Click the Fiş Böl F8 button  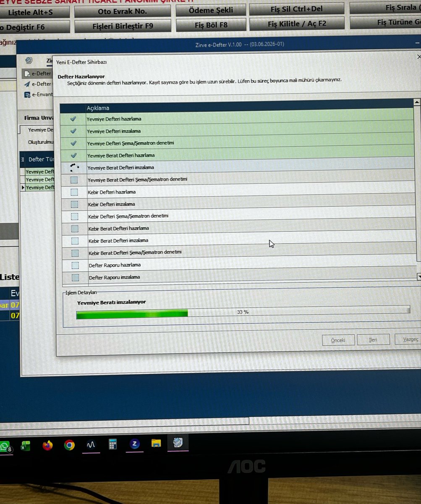click(x=211, y=25)
